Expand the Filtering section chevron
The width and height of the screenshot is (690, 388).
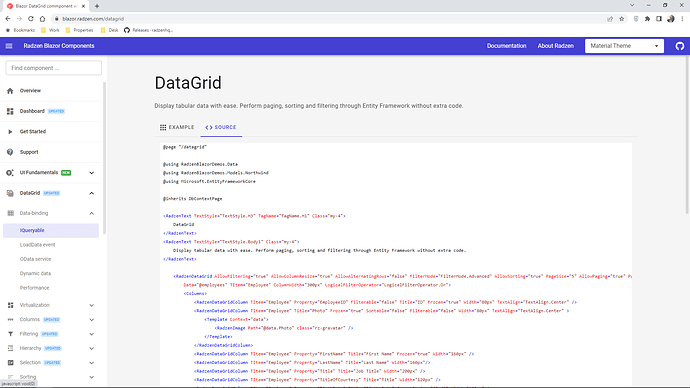point(92,334)
